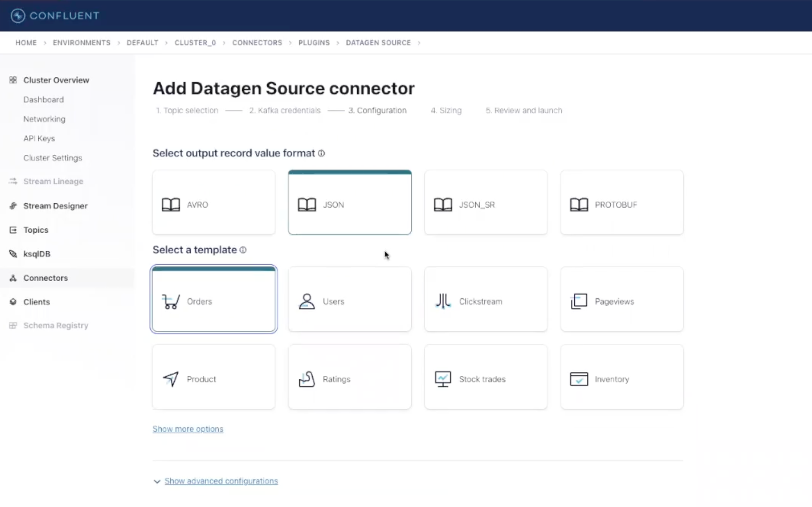The image size is (812, 507).
Task: Select AVRO as output record format
Action: pos(213,203)
